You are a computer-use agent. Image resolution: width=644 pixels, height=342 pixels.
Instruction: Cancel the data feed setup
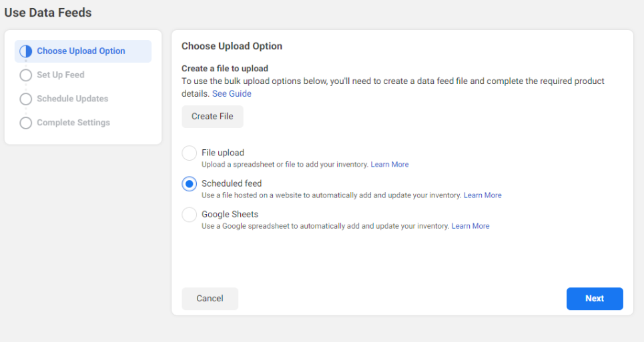pyautogui.click(x=210, y=299)
